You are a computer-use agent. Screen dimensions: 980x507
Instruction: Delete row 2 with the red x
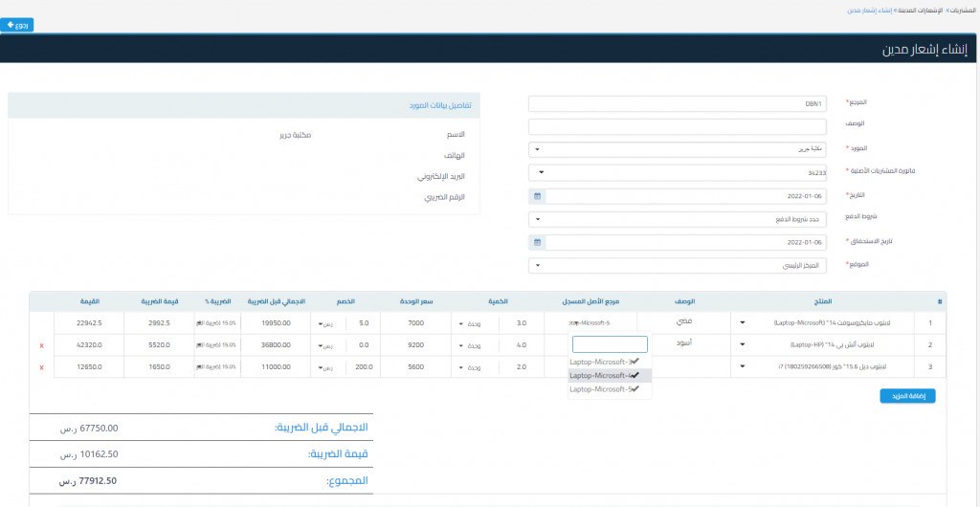pyautogui.click(x=41, y=345)
